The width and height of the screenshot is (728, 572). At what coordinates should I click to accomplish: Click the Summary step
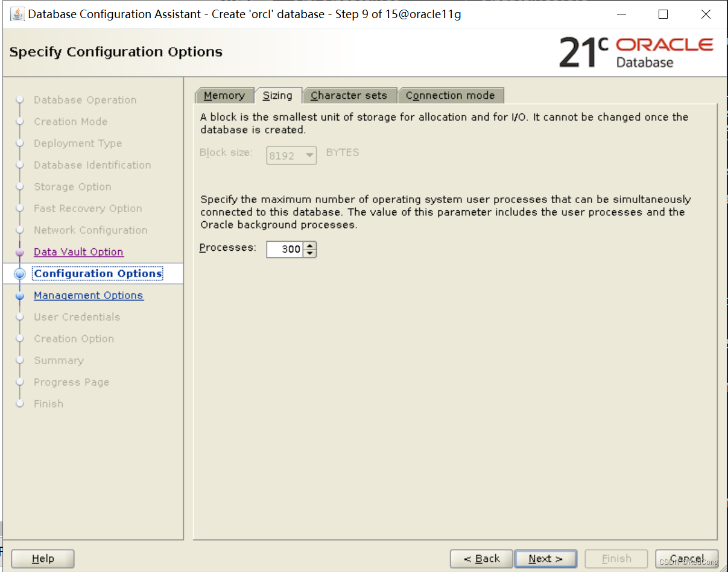coord(59,360)
